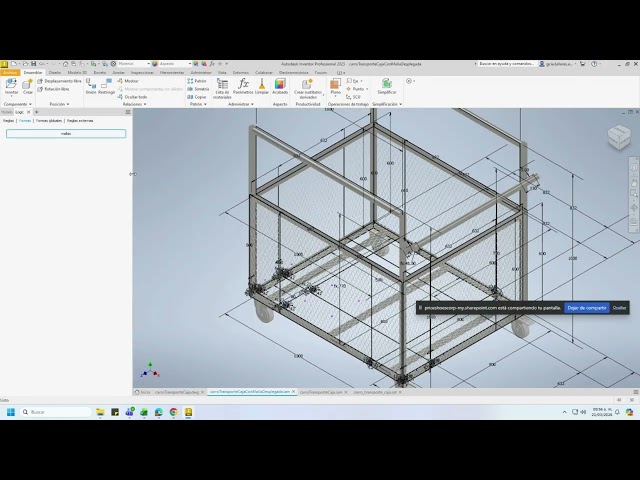Switch to the Vista ribbon tab
This screenshot has height=480, width=640.
tap(222, 73)
